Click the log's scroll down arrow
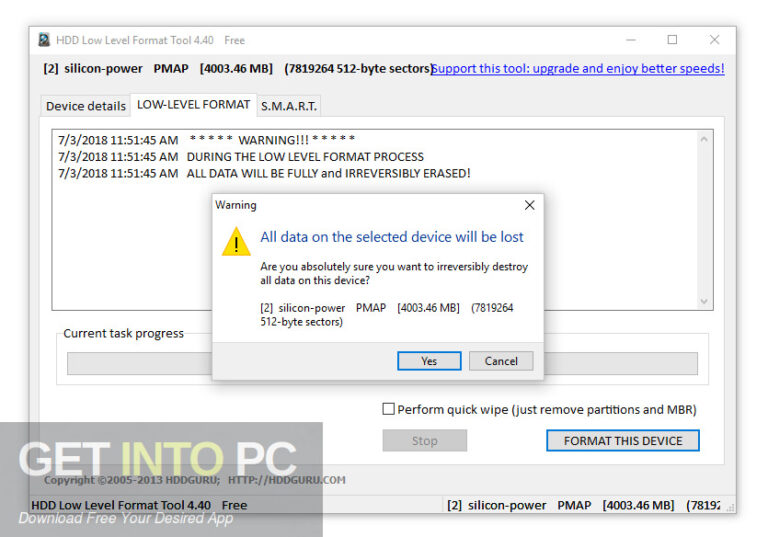This screenshot has height=537, width=768. point(704,301)
